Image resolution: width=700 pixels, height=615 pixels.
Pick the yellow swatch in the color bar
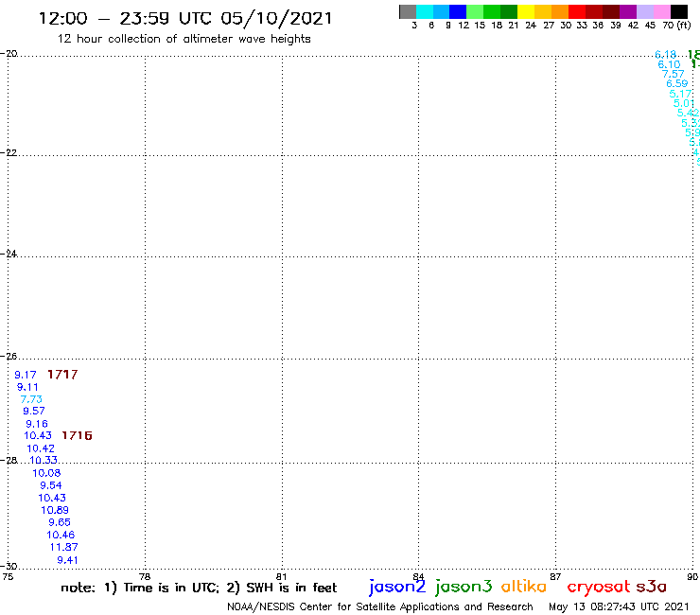(x=525, y=11)
